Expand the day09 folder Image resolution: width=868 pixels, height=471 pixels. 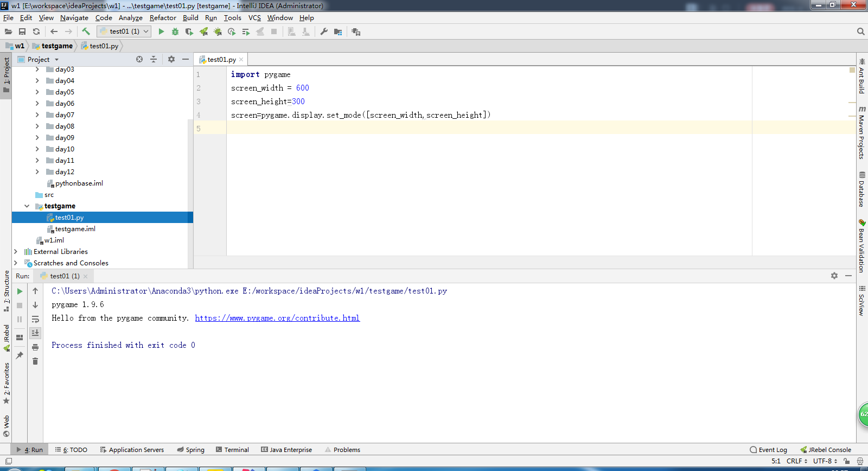[37, 138]
